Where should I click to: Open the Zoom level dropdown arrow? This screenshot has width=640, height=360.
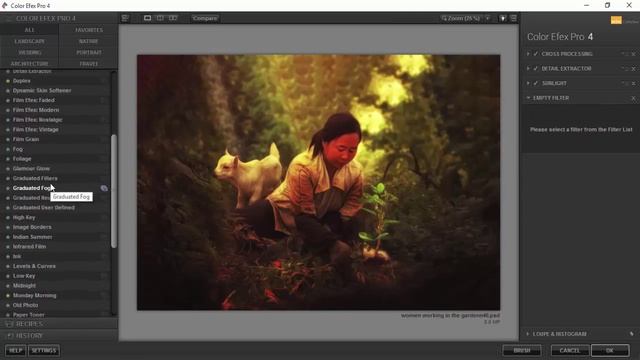click(488, 18)
